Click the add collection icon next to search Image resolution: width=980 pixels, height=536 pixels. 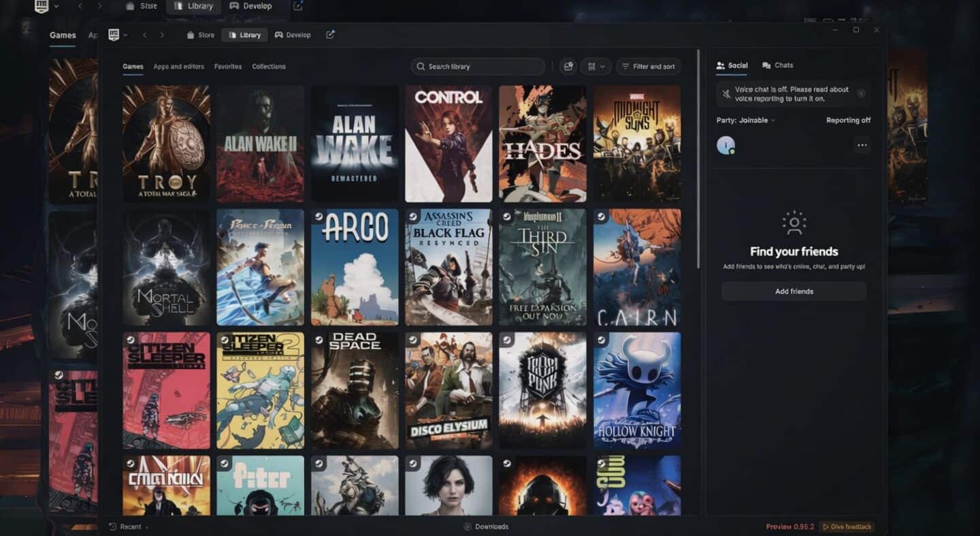point(568,67)
